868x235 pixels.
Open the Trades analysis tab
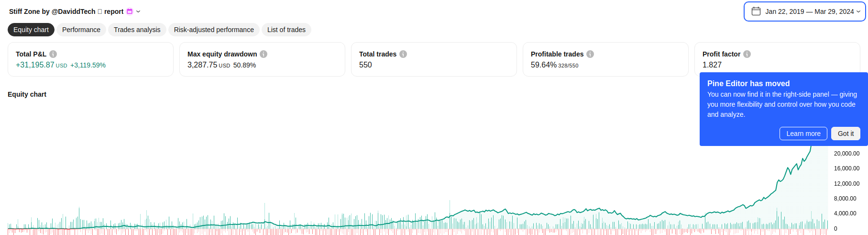[137, 30]
